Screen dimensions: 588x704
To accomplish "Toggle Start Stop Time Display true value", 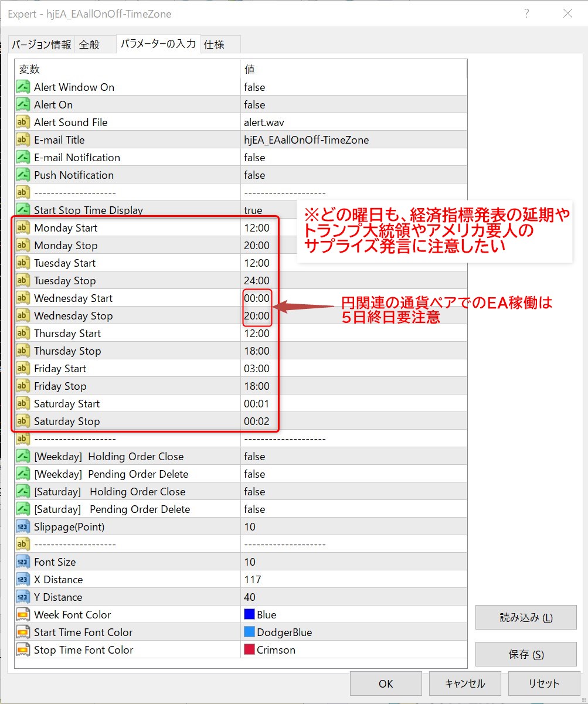I will pyautogui.click(x=253, y=210).
